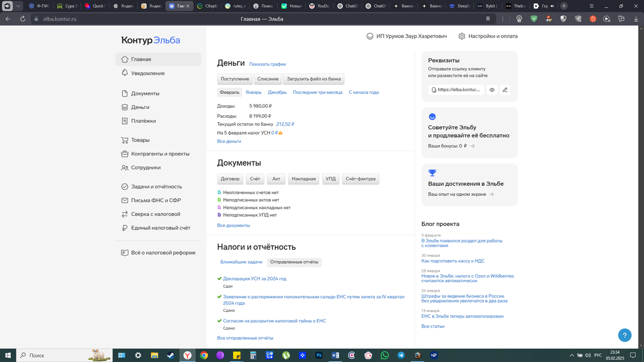The image size is (644, 362).
Task: Create a new Накладная document
Action: (304, 179)
